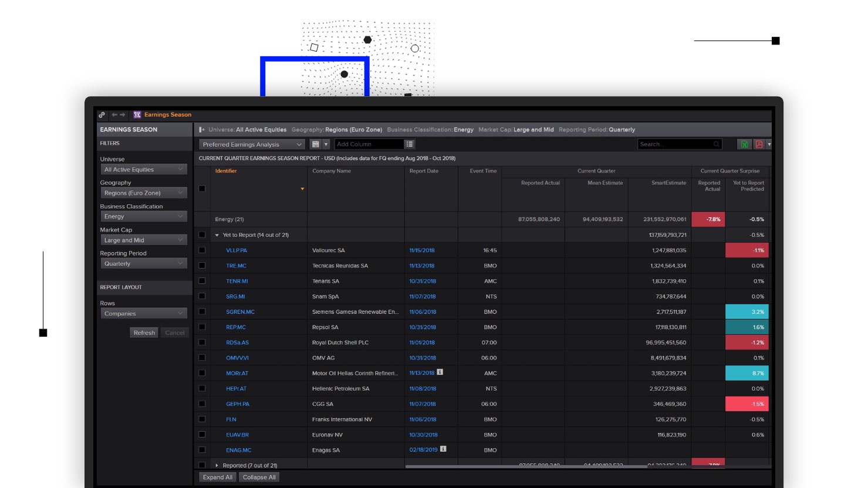Open the Business Classification Energy dropdown
868x488 pixels.
click(x=144, y=216)
